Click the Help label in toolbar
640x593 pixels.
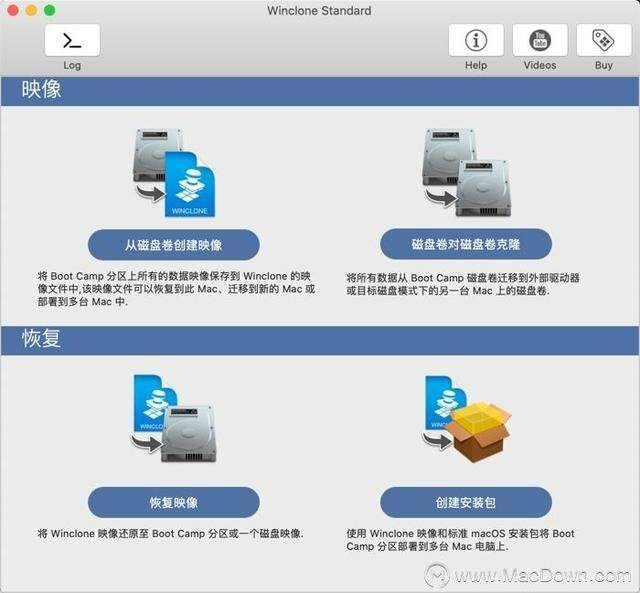pyautogui.click(x=476, y=65)
